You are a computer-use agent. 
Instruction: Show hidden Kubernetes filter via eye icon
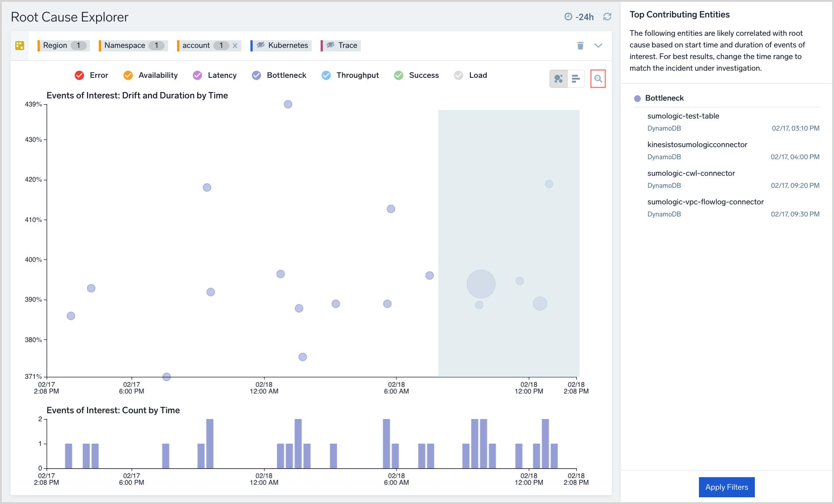click(x=261, y=45)
